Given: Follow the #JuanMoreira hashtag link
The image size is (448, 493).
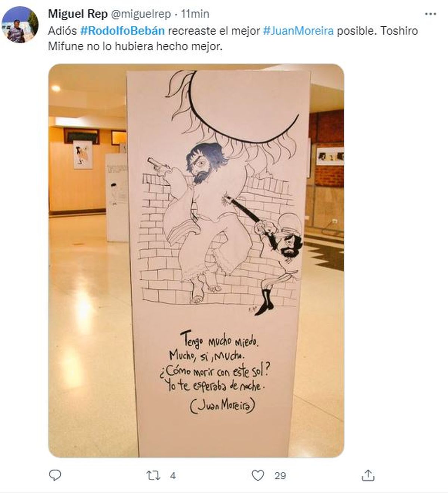Looking at the screenshot, I should click(298, 31).
